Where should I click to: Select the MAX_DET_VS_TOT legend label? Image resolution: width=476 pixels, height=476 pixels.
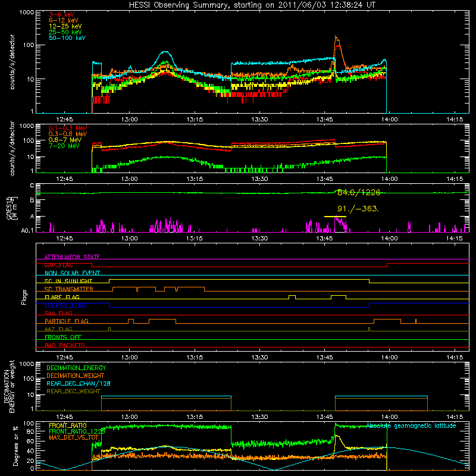pyautogui.click(x=74, y=437)
